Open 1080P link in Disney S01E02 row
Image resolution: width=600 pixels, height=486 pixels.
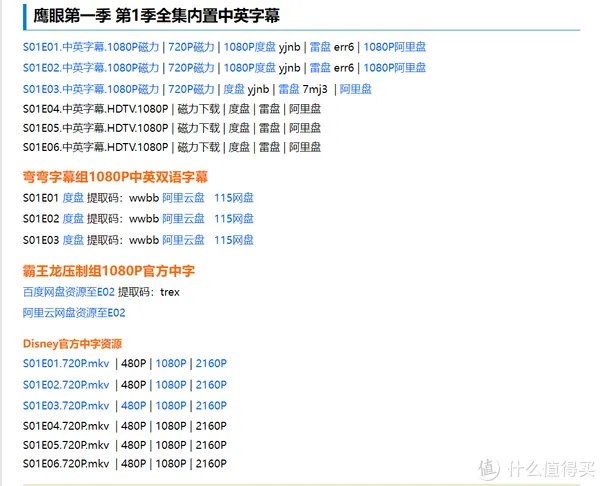[x=171, y=385]
